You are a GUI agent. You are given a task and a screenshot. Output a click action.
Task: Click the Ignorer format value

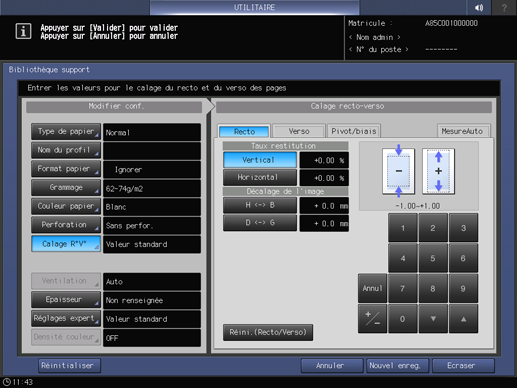[152, 170]
